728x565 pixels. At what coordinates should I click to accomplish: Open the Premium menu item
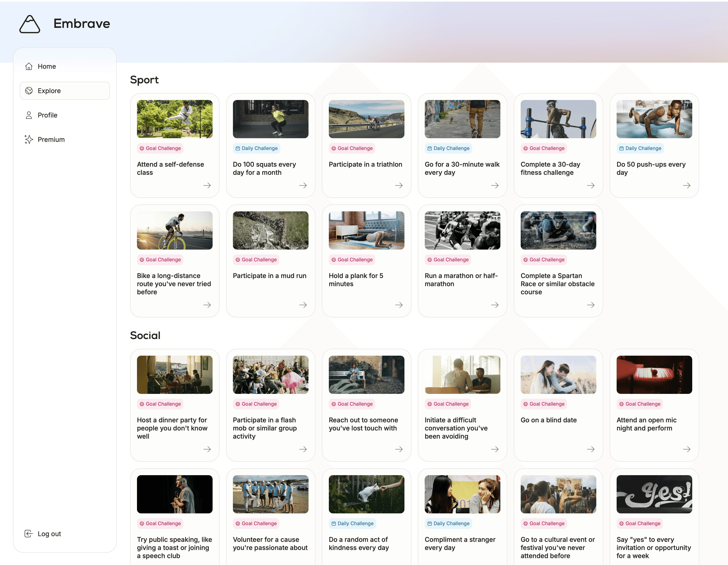click(x=51, y=139)
